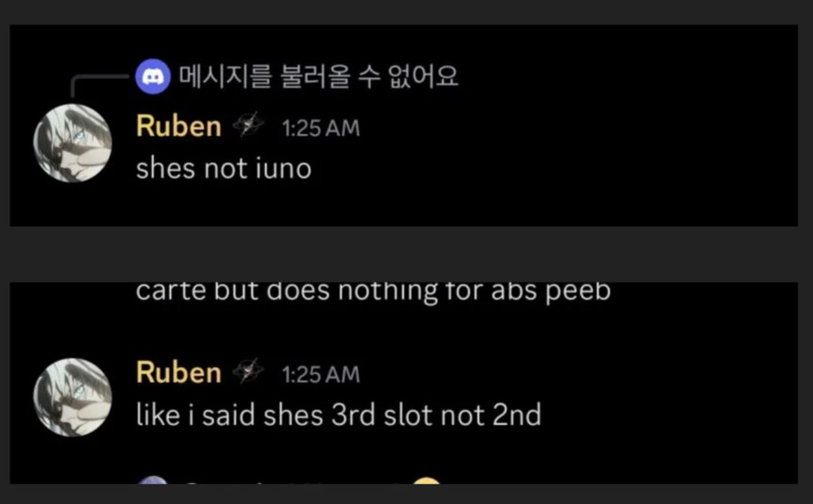Image resolution: width=813 pixels, height=504 pixels.
Task: Click the 1:25 AM timestamp on the lower message
Action: pos(321,374)
